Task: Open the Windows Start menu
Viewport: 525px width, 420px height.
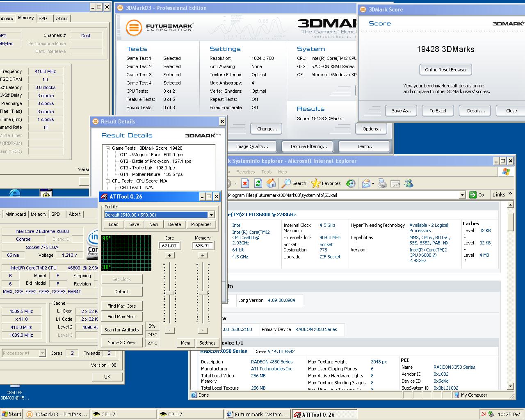Action: coord(11,414)
